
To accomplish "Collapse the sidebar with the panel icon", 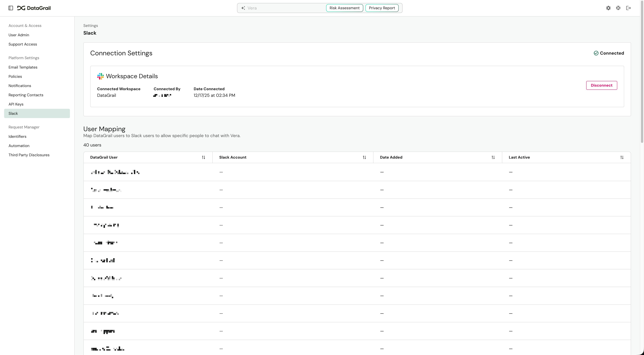I will pos(11,8).
